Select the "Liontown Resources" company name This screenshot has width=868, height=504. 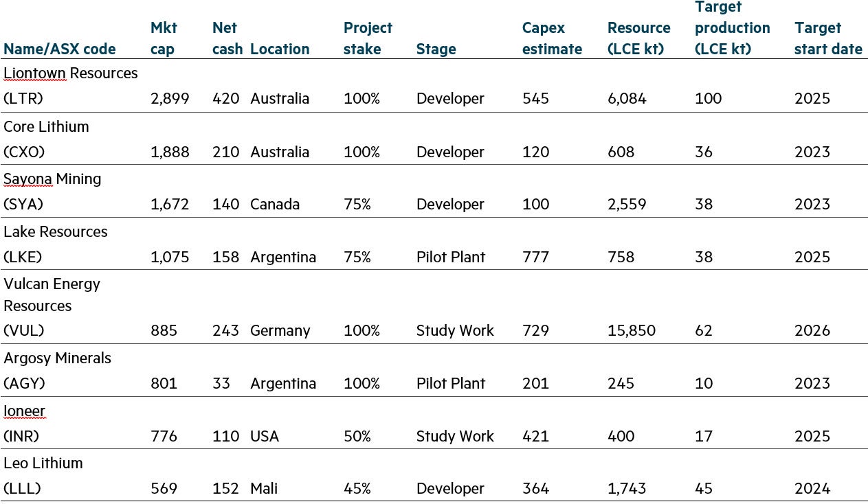71,73
